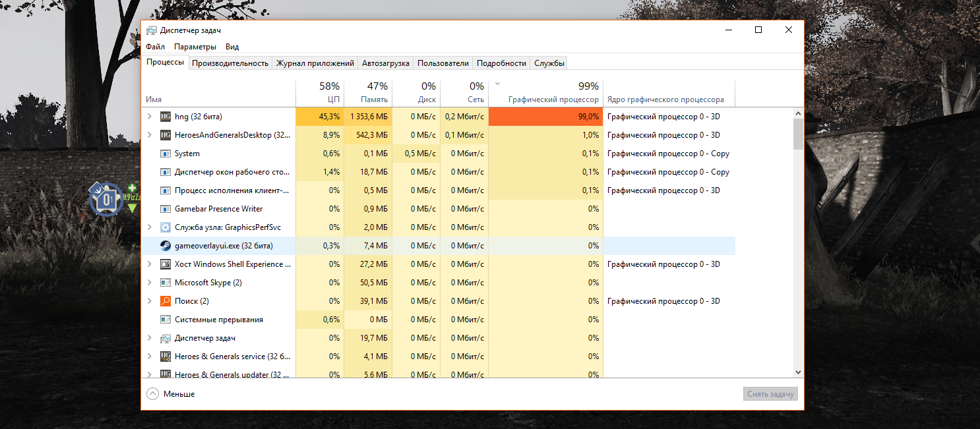The height and width of the screenshot is (429, 980).
Task: Click the gear icon of Служба узла: GraphicsPerfSvc
Action: coord(166,227)
